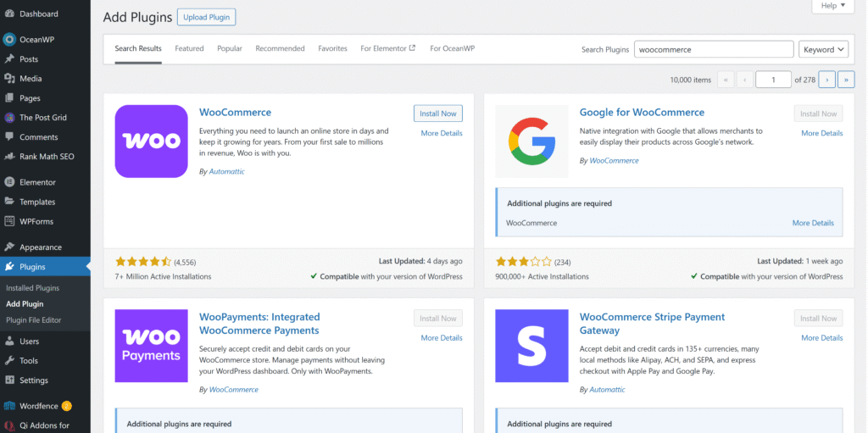
Task: Switch to the Popular tab
Action: coord(230,49)
